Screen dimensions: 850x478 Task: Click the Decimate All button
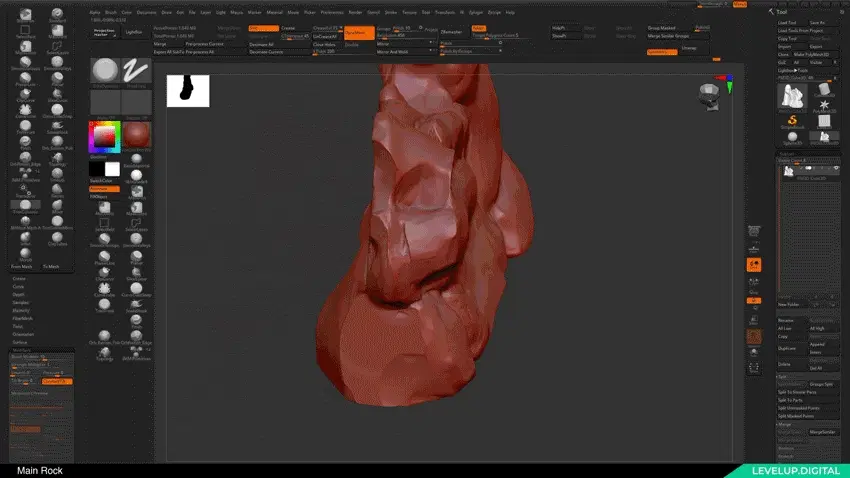(279, 44)
